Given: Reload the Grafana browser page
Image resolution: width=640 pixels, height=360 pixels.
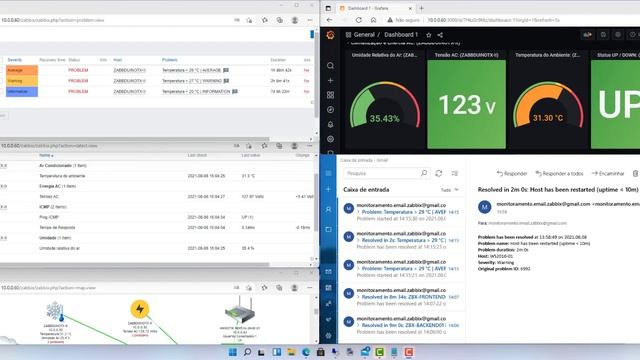Looking at the screenshot, I should [x=358, y=20].
